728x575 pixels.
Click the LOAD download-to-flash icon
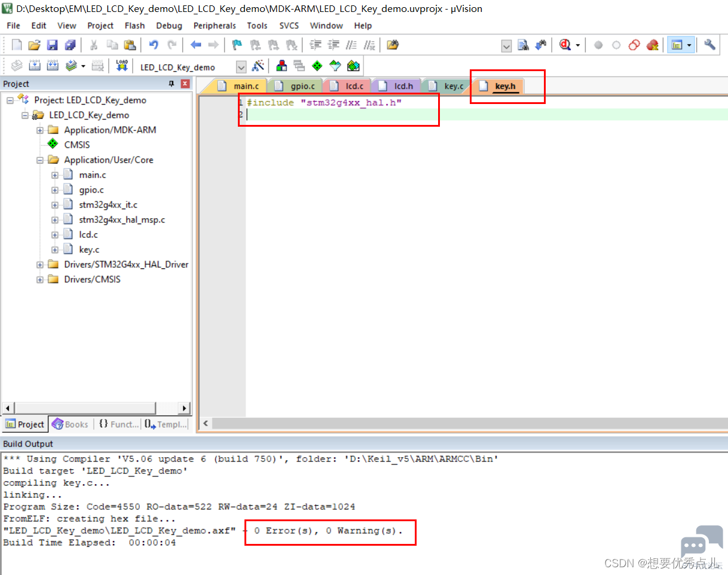122,66
